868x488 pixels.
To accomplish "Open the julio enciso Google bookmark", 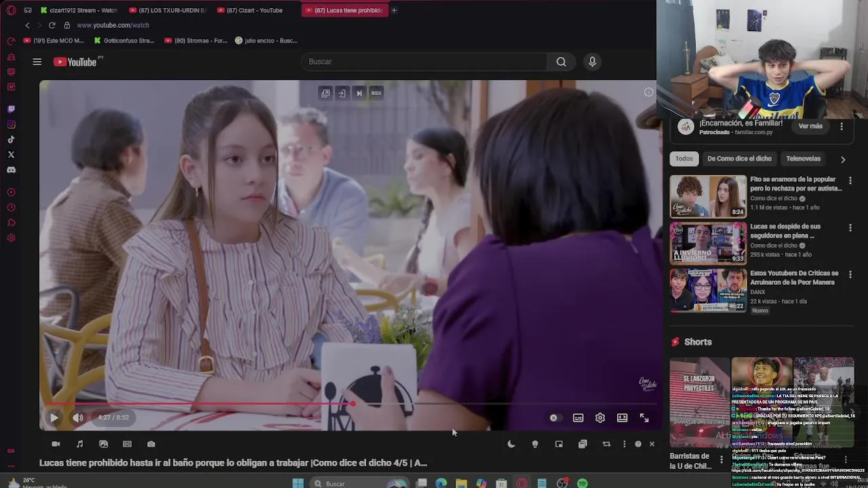I will point(267,41).
